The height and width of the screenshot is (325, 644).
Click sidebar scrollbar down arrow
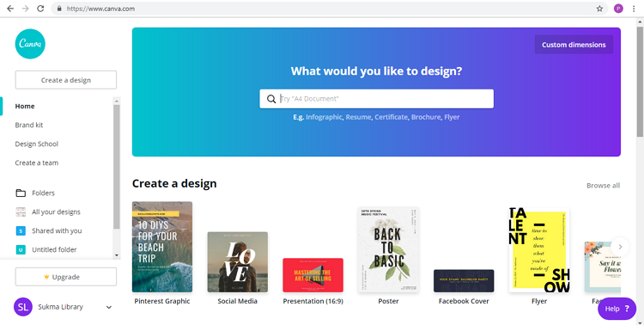(117, 255)
